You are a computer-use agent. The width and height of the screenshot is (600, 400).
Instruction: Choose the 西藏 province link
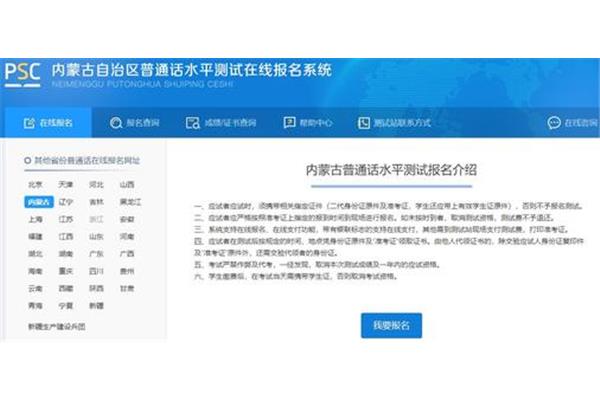(66, 288)
